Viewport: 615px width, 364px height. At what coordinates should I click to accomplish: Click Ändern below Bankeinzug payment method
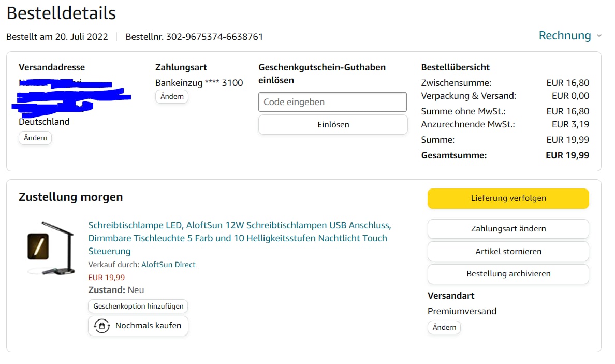coord(172,96)
